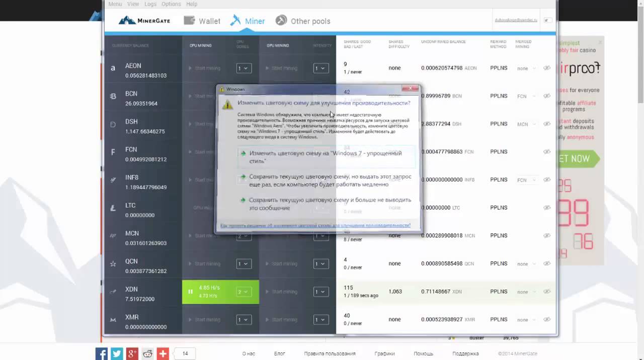Click the XDN coin icon
Screen dimensions: 644x360
(x=113, y=292)
